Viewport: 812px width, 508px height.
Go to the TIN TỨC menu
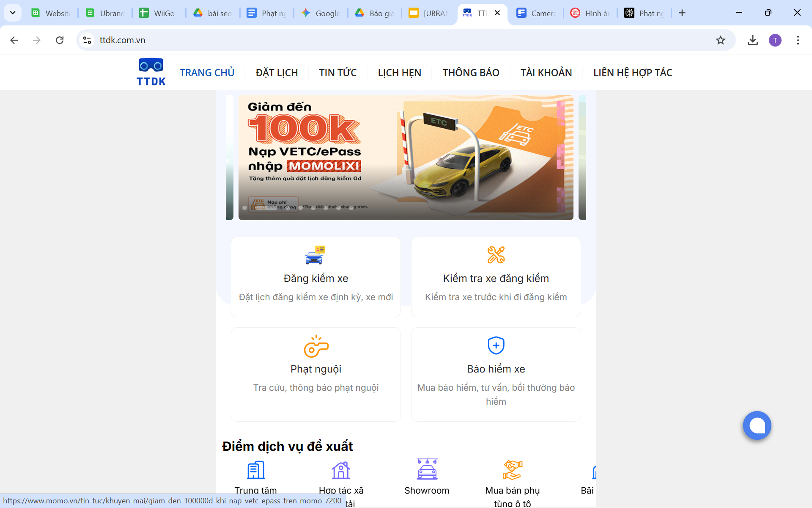(337, 73)
